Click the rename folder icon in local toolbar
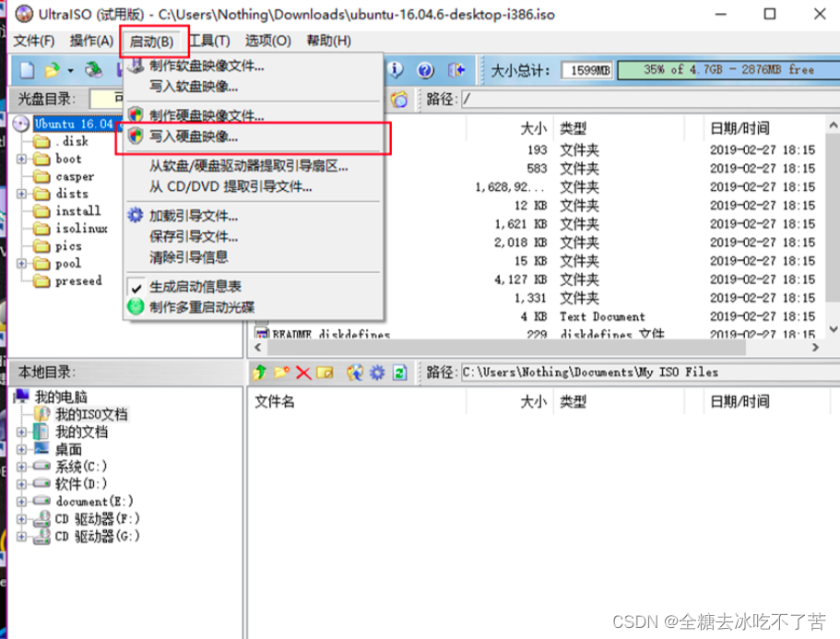Viewport: 840px width, 639px height. point(325,373)
